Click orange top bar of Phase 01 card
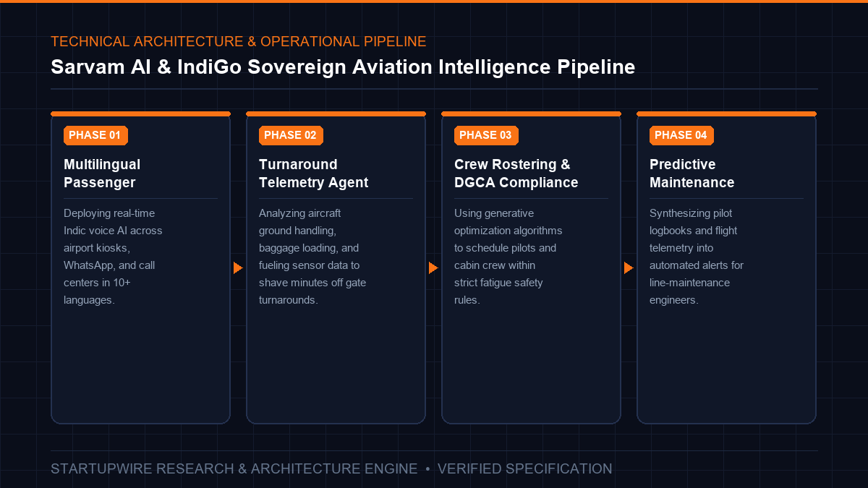 coord(140,114)
